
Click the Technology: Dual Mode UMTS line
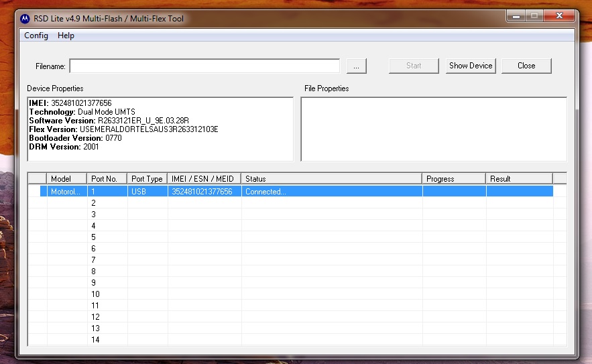coord(82,112)
